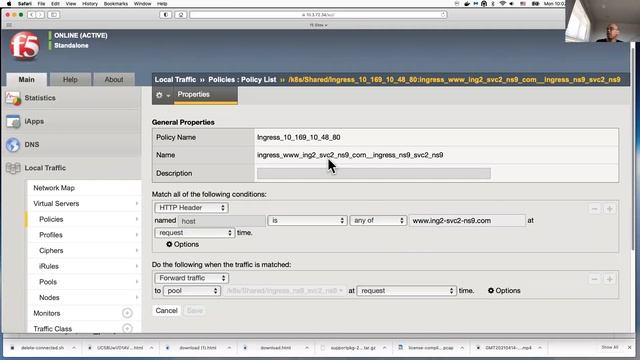
Task: Click the add Traffic Class plus icon
Action: click(127, 329)
